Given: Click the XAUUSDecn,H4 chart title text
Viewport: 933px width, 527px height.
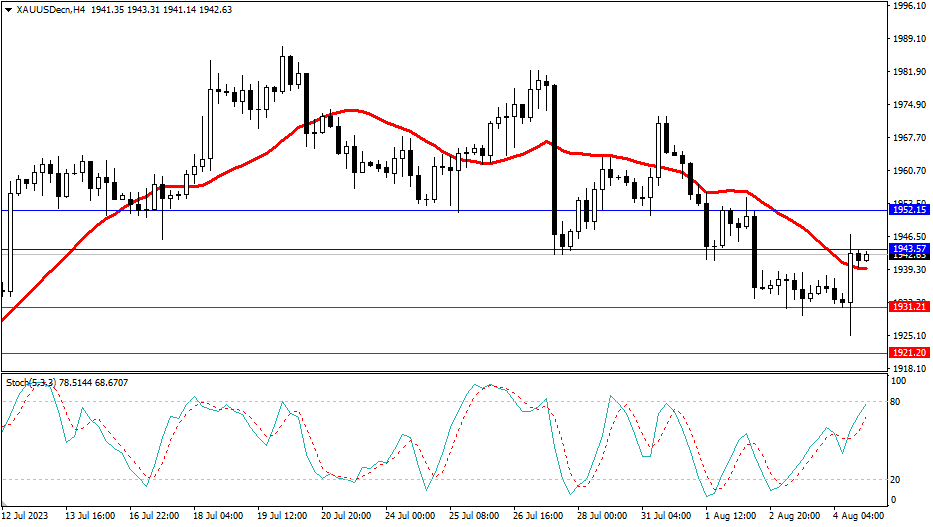Looking at the screenshot, I should pos(50,10).
